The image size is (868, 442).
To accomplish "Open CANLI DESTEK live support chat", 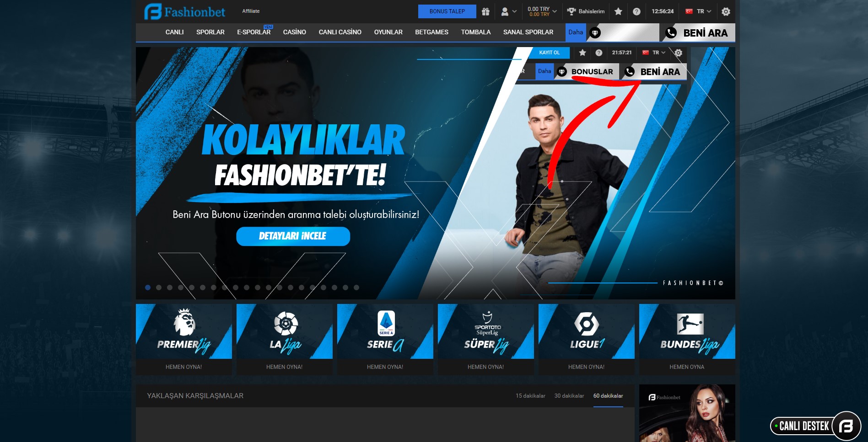I will 815,426.
